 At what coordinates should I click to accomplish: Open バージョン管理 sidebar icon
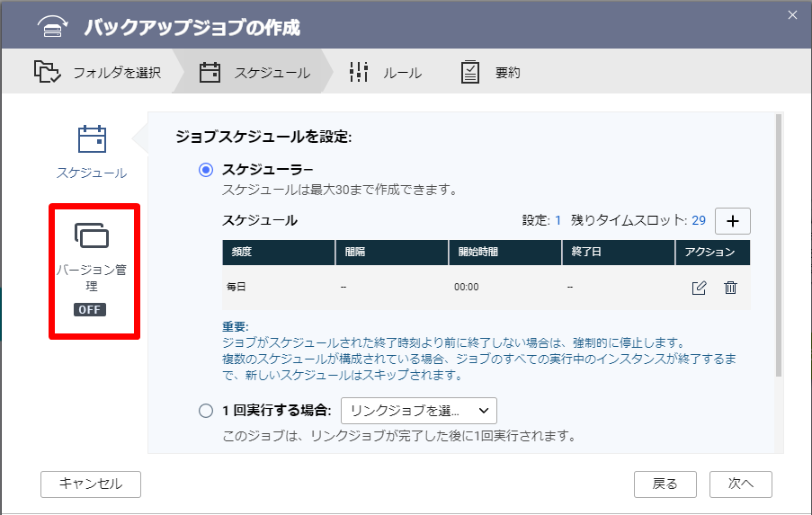tap(92, 235)
